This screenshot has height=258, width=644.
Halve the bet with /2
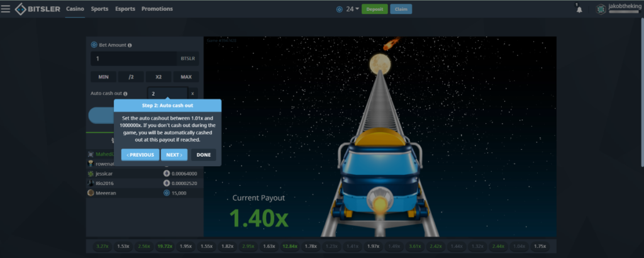[131, 77]
